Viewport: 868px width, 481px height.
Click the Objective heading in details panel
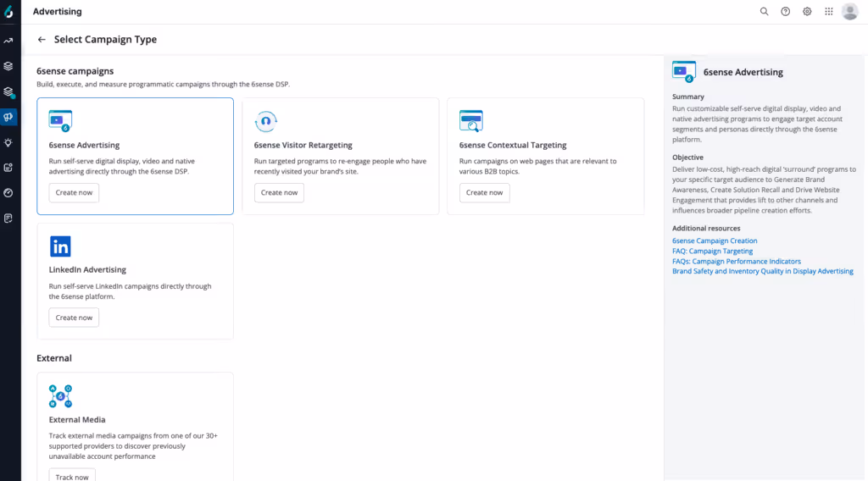[687, 158]
